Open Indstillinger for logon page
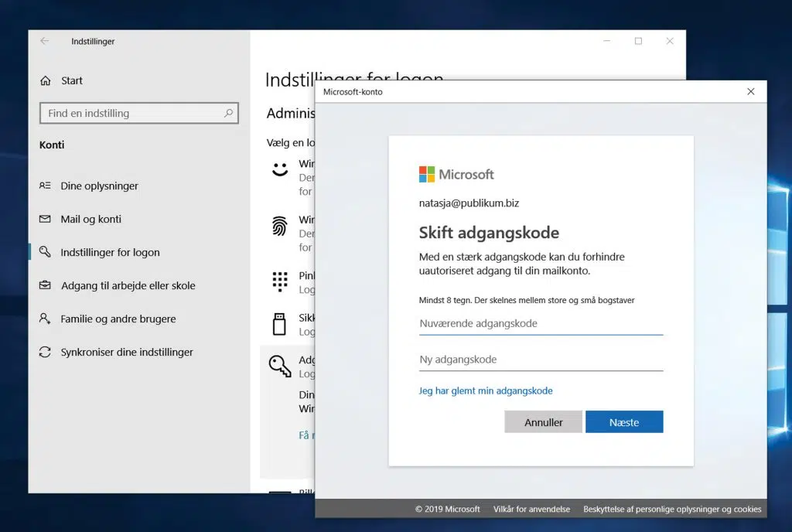The height and width of the screenshot is (532, 792). pyautogui.click(x=110, y=252)
